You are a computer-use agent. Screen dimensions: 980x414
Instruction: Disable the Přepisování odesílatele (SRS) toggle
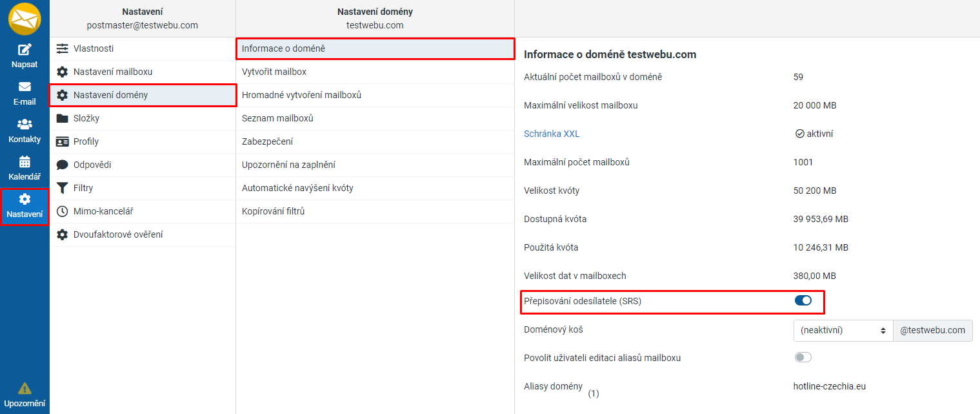[x=803, y=300]
